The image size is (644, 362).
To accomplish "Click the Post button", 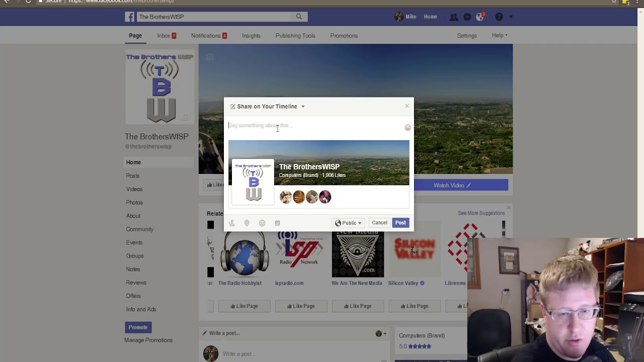I will coord(400,223).
